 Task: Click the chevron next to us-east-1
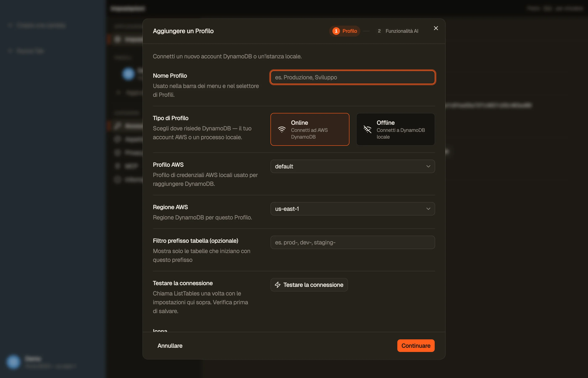point(428,209)
